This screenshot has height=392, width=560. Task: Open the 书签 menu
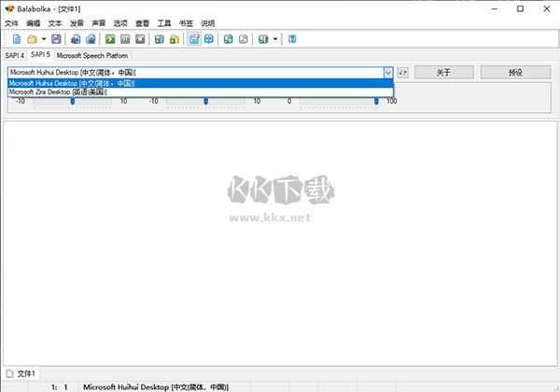(x=186, y=23)
